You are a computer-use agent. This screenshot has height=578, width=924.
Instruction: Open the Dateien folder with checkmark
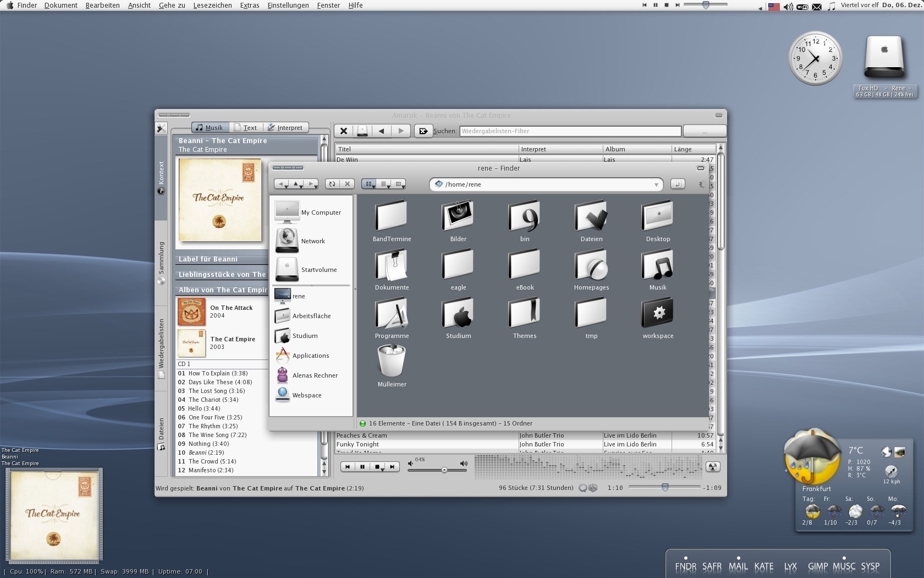[591, 216]
